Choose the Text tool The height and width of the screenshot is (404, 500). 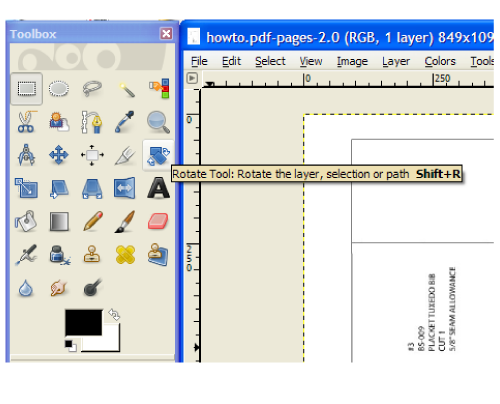click(159, 188)
